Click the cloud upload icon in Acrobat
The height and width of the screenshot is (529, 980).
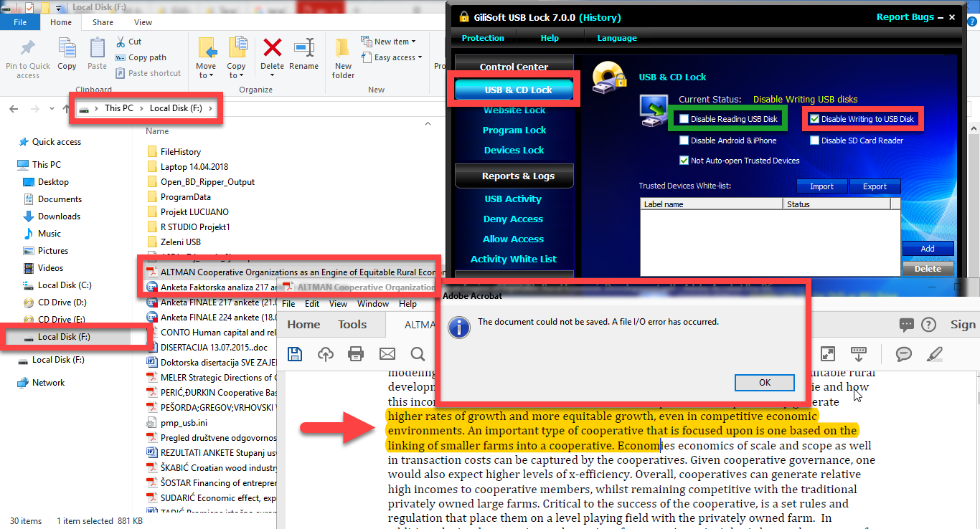coord(325,353)
